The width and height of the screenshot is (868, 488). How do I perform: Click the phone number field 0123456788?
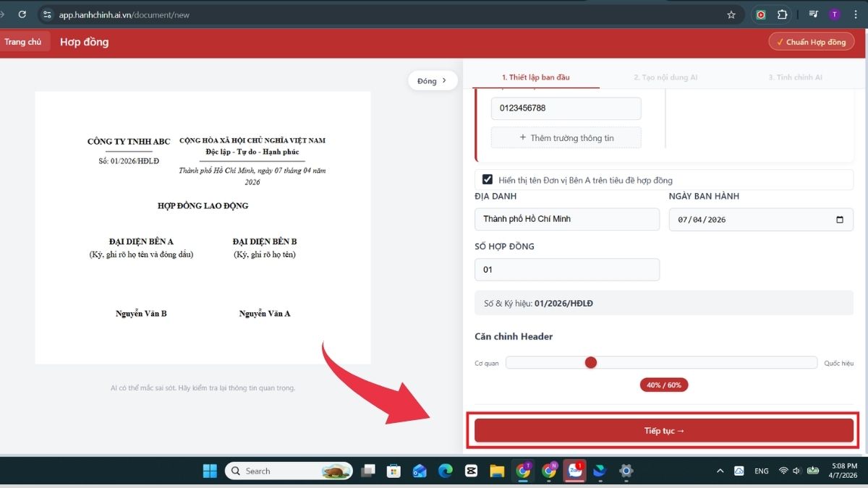[566, 108]
